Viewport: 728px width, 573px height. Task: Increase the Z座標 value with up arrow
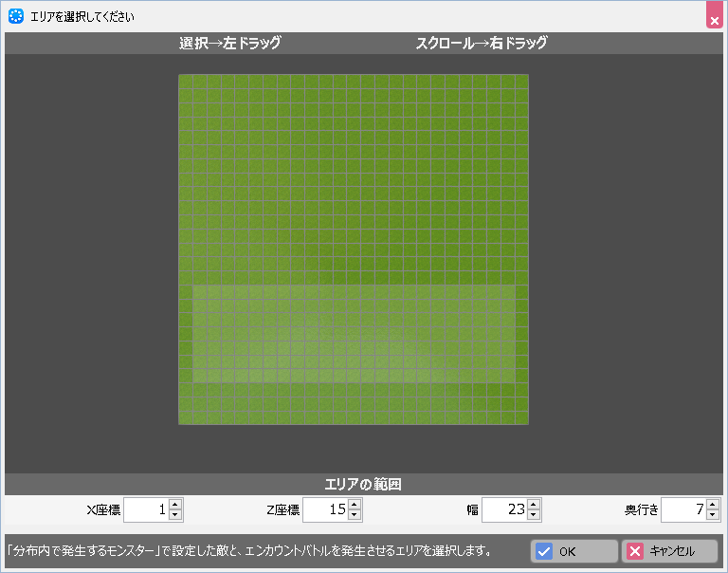click(x=355, y=505)
